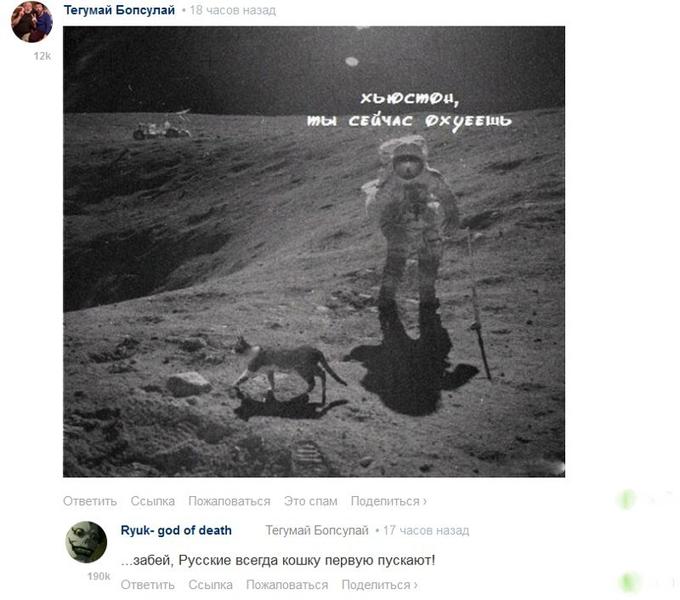This screenshot has width=680, height=600.
Task: Expand Поделиться menu under the image
Action: pyautogui.click(x=389, y=501)
